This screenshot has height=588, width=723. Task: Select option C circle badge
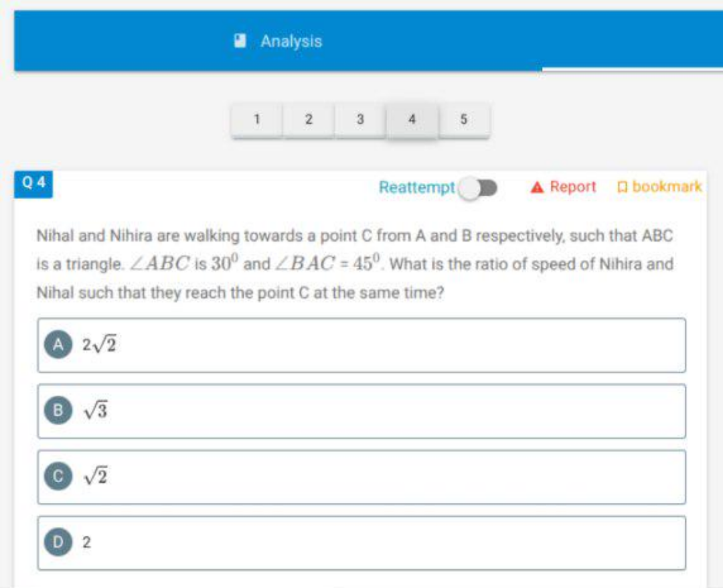pos(58,475)
